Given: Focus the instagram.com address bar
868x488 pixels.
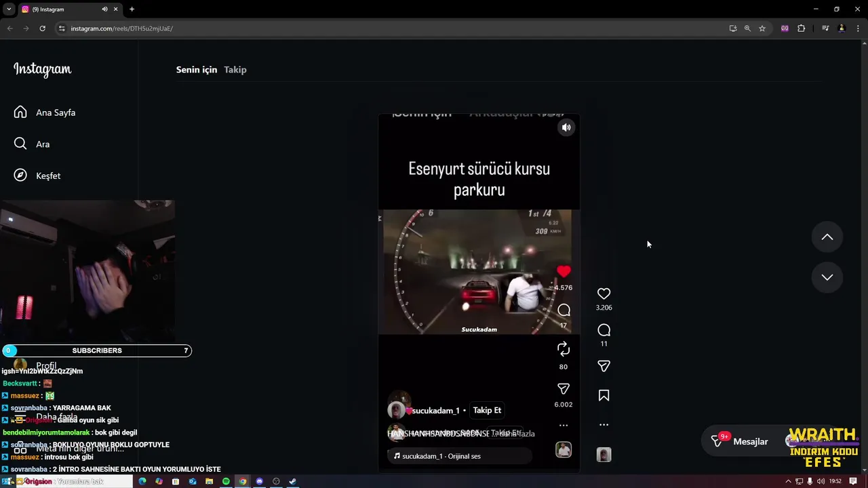Looking at the screenshot, I should pyautogui.click(x=393, y=28).
